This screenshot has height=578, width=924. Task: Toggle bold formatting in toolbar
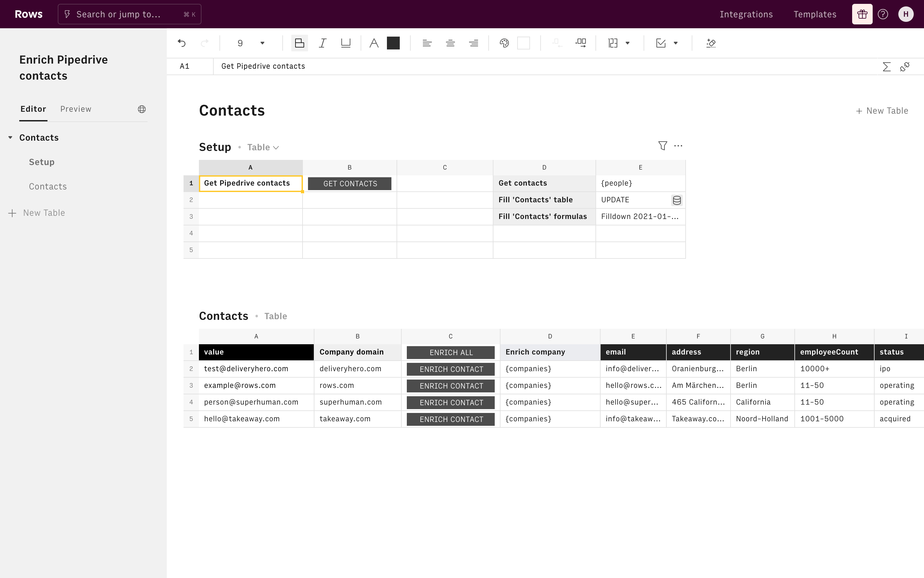pos(299,43)
